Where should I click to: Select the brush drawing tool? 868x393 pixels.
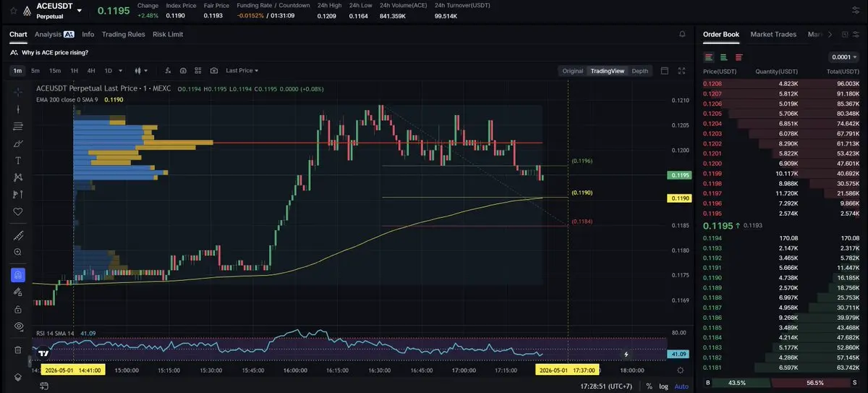click(x=18, y=143)
